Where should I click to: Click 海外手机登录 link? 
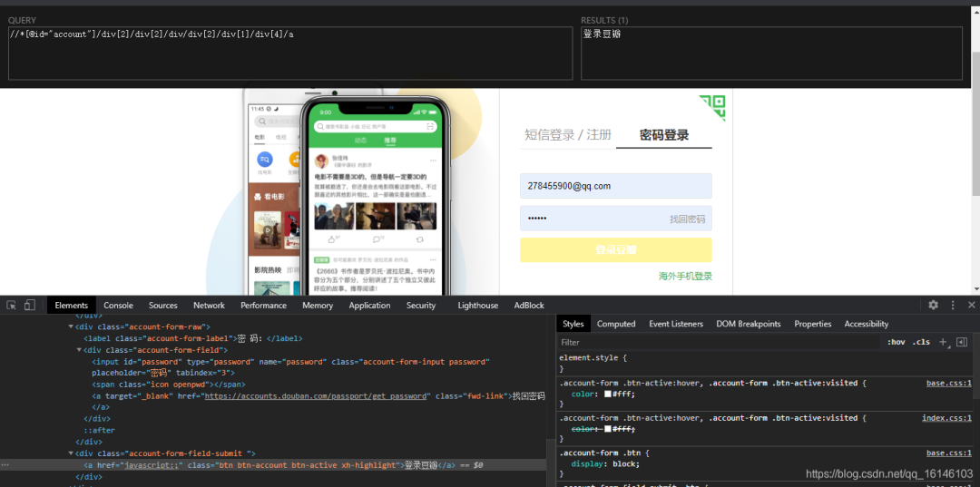tap(685, 276)
